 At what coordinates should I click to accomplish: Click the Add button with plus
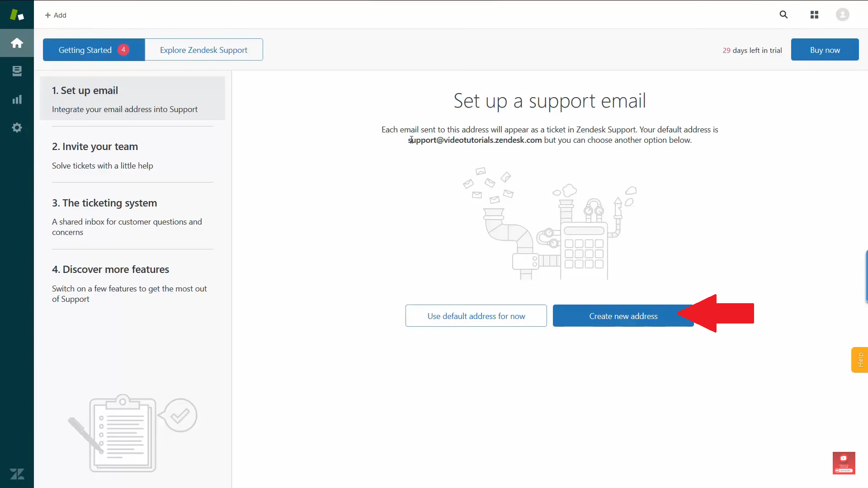56,15
